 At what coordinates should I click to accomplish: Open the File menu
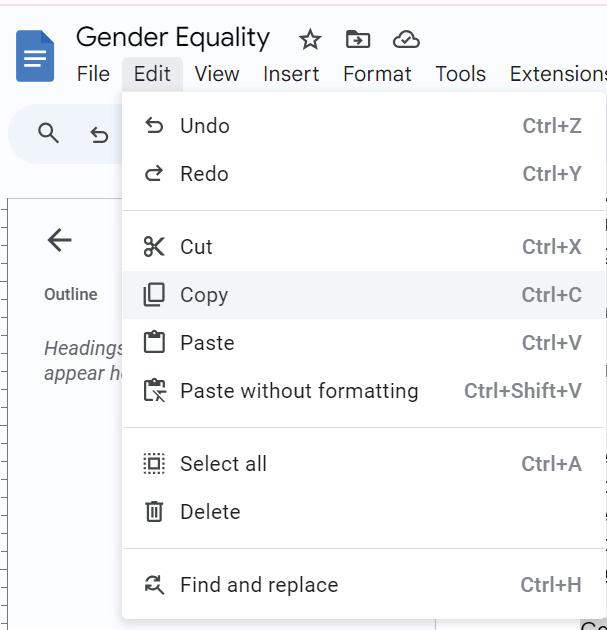tap(93, 74)
